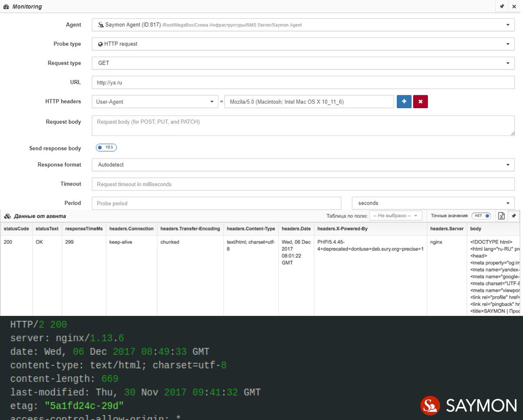Open the Response format dropdown

pyautogui.click(x=303, y=165)
